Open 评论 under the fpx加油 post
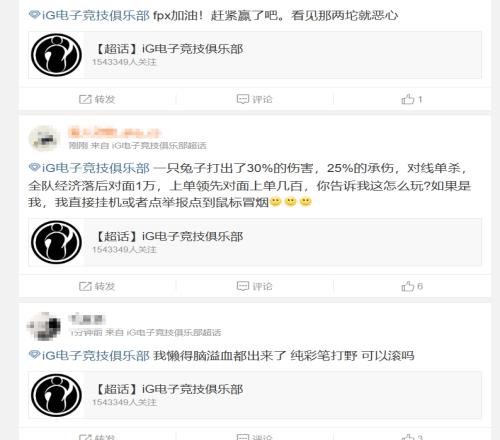Screen dimensions: 500x440 click(254, 99)
